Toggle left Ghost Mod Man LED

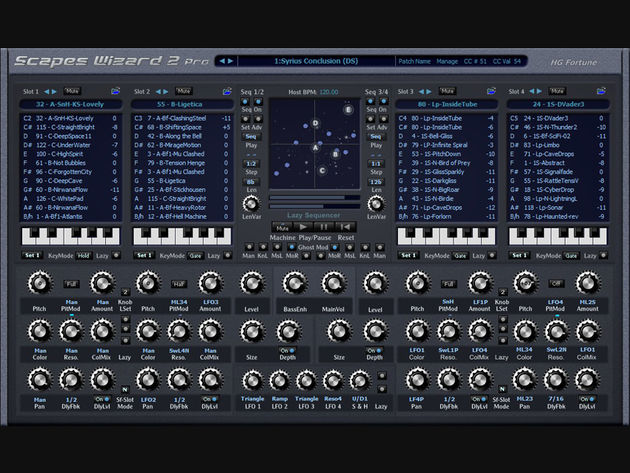(x=249, y=247)
